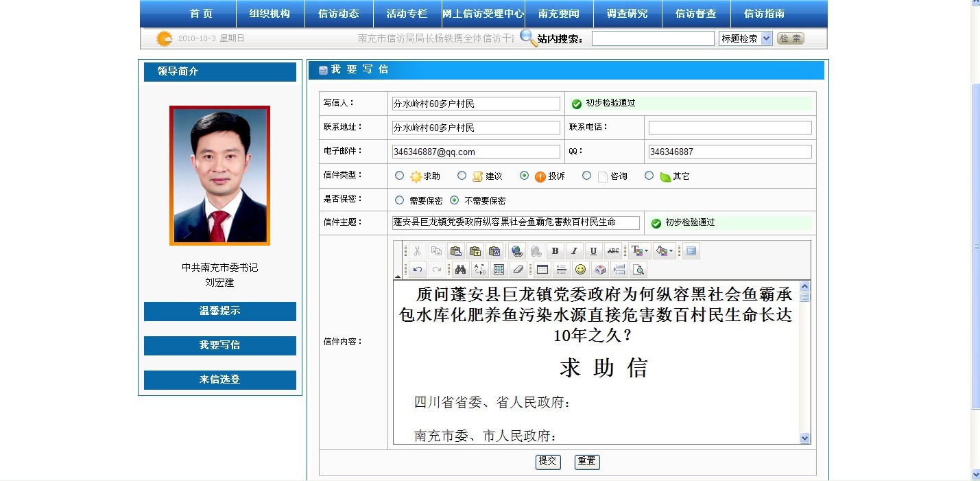This screenshot has width=980, height=481.
Task: Open 组织机构 navigation item
Action: tap(270, 14)
